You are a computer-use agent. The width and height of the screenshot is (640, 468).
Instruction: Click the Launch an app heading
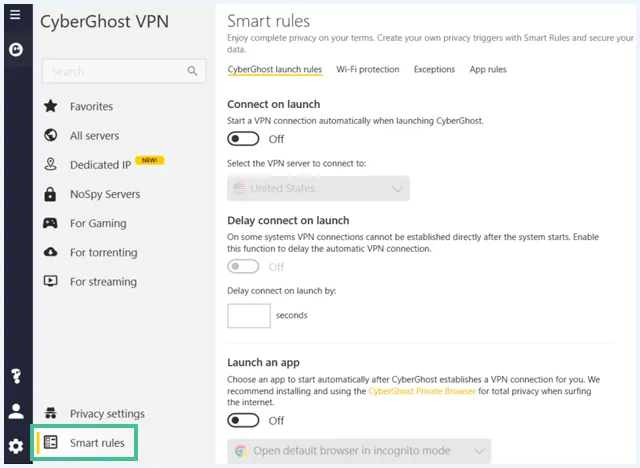(263, 362)
